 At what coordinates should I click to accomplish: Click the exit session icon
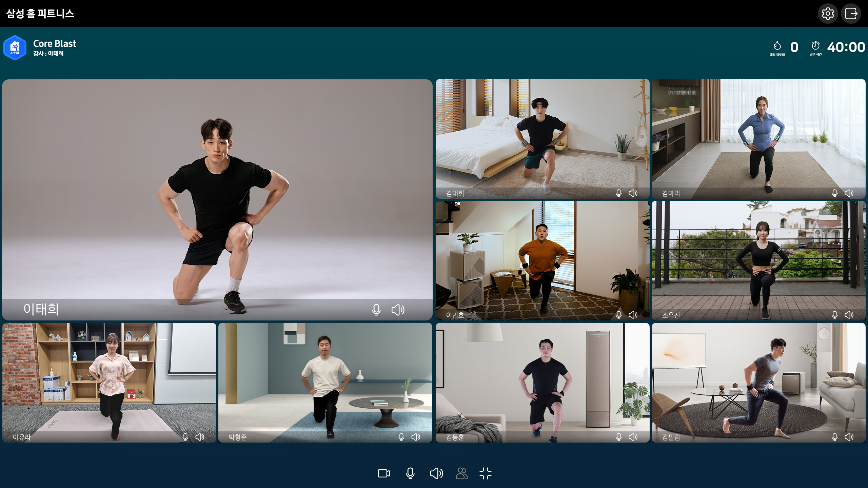click(851, 14)
